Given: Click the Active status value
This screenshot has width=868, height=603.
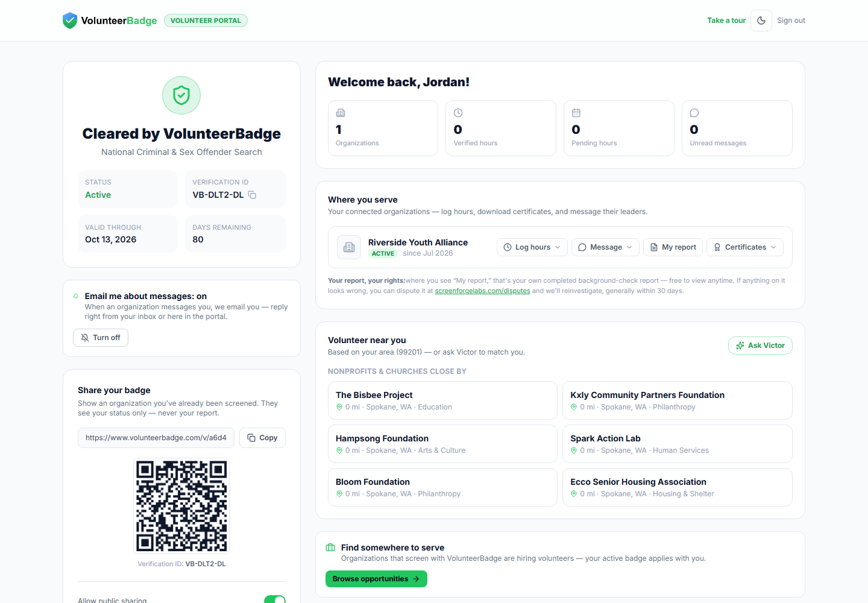Looking at the screenshot, I should coord(98,195).
